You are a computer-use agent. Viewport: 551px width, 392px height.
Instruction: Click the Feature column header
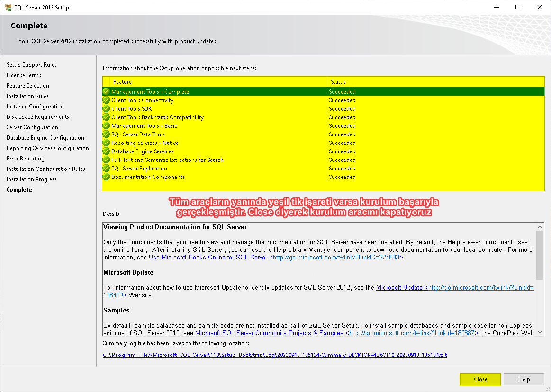pos(122,82)
